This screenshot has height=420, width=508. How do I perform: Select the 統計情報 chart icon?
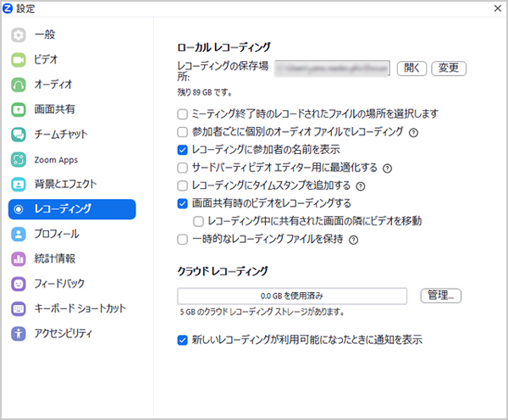point(19,259)
